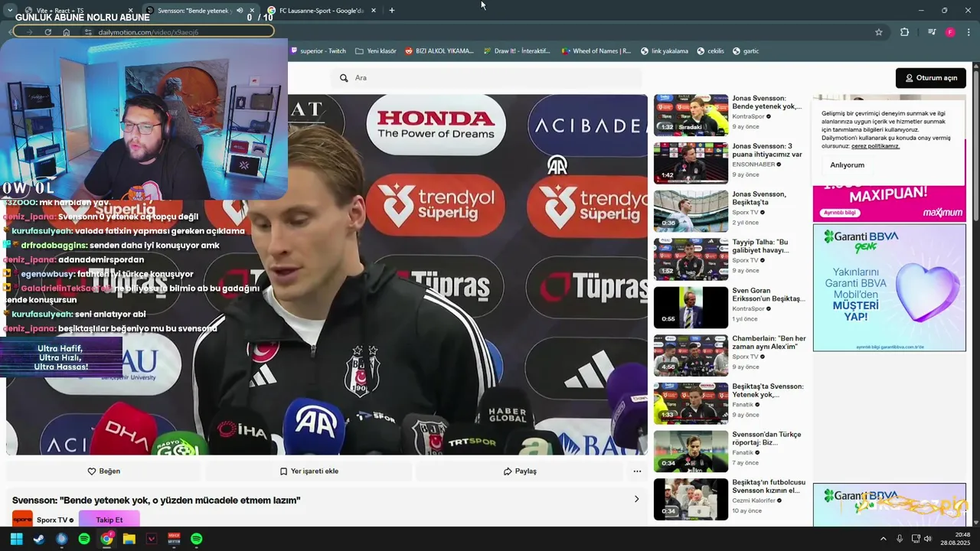Close the Svensson Dailymotion tab

(x=252, y=11)
